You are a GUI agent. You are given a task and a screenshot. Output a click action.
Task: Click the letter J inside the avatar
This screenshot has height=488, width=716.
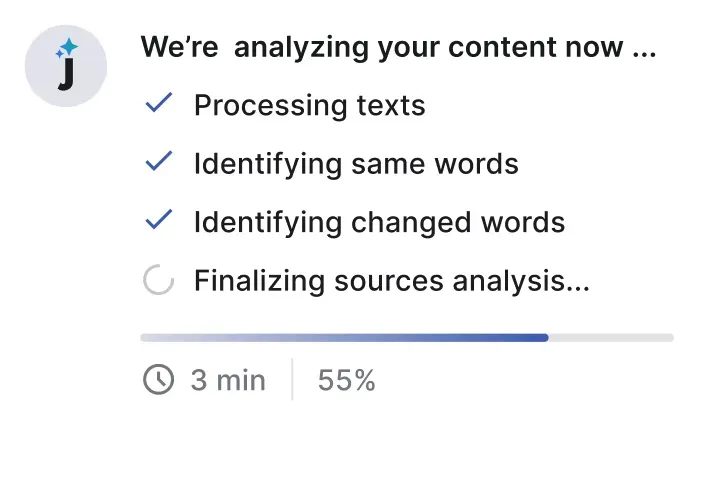point(66,74)
